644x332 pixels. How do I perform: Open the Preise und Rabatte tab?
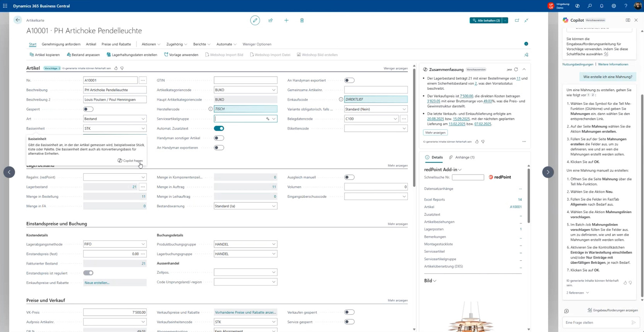[x=116, y=44]
